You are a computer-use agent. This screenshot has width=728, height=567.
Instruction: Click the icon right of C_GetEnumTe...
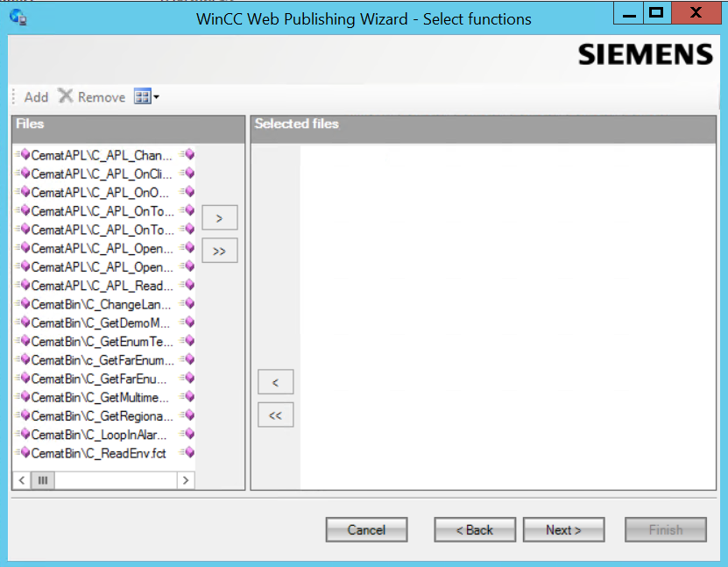point(187,340)
